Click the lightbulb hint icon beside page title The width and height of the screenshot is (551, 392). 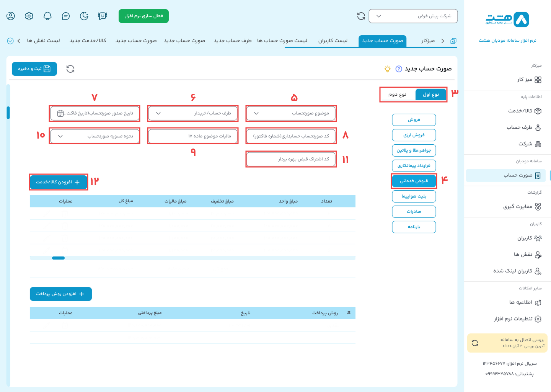pos(388,69)
